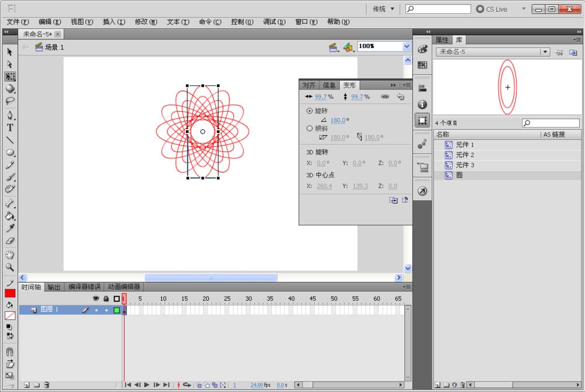Select the Text tool in toolbar
585x392 pixels.
[x=10, y=128]
